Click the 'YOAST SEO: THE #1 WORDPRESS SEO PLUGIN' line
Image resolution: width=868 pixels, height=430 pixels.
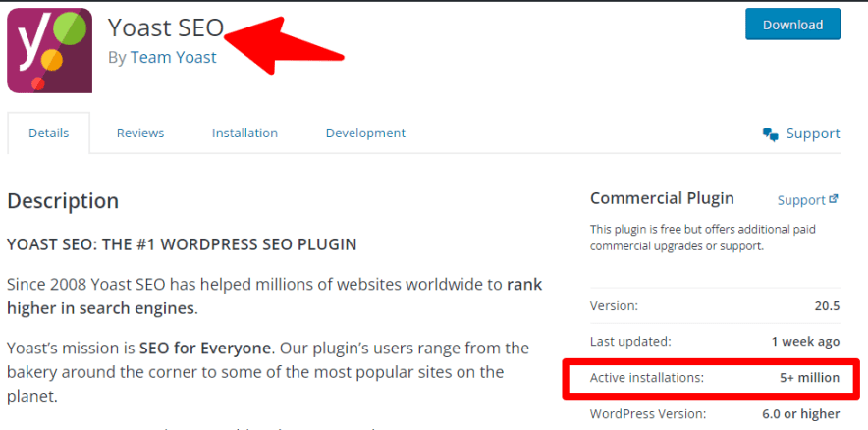pyautogui.click(x=182, y=244)
